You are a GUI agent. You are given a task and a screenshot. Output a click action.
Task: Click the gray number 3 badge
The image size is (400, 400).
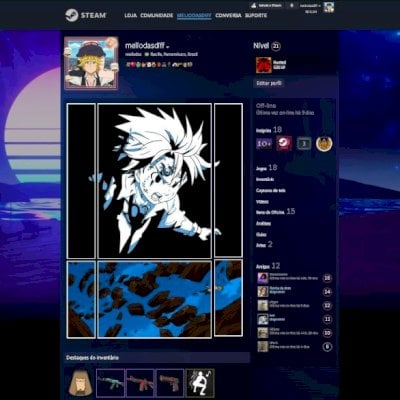point(304,144)
